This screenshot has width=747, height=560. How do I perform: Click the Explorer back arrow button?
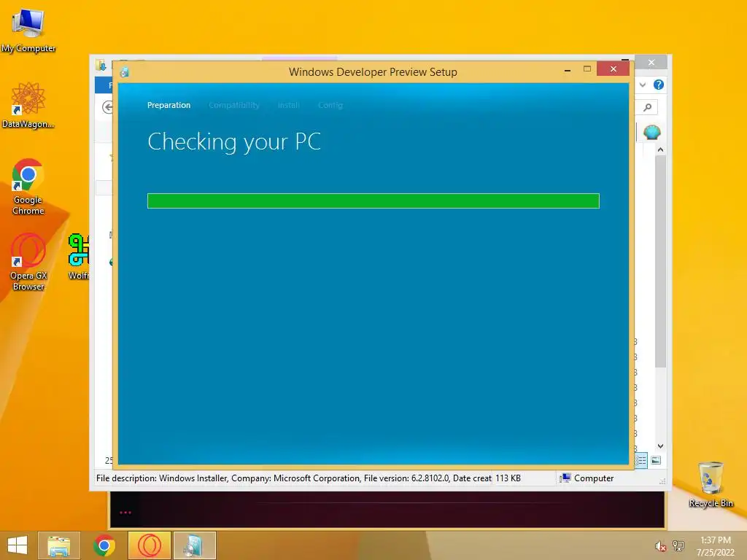[108, 107]
